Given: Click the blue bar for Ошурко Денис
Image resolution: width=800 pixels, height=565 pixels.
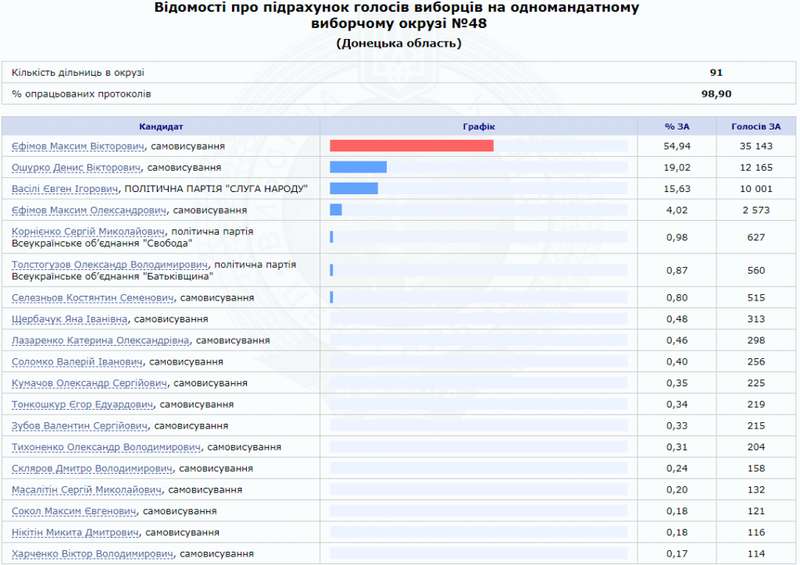Looking at the screenshot, I should coord(358,167).
